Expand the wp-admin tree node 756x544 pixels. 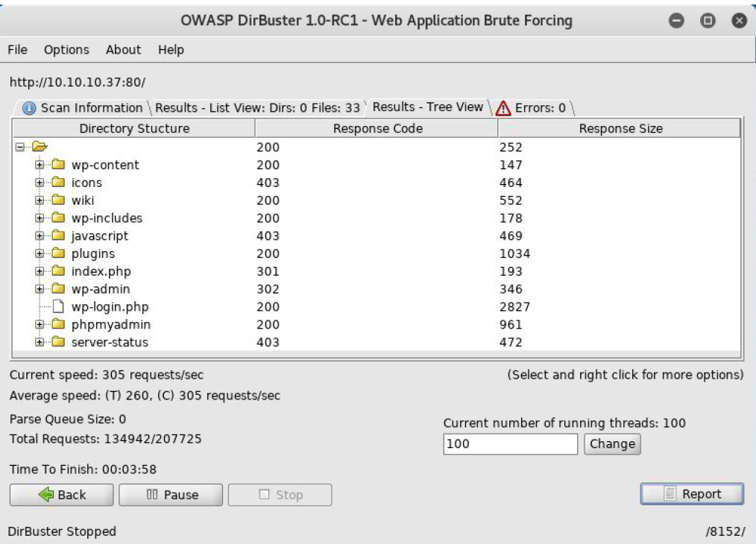40,289
